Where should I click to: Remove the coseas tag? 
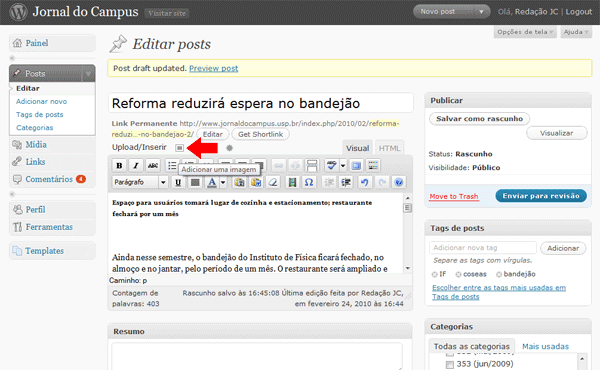(458, 274)
